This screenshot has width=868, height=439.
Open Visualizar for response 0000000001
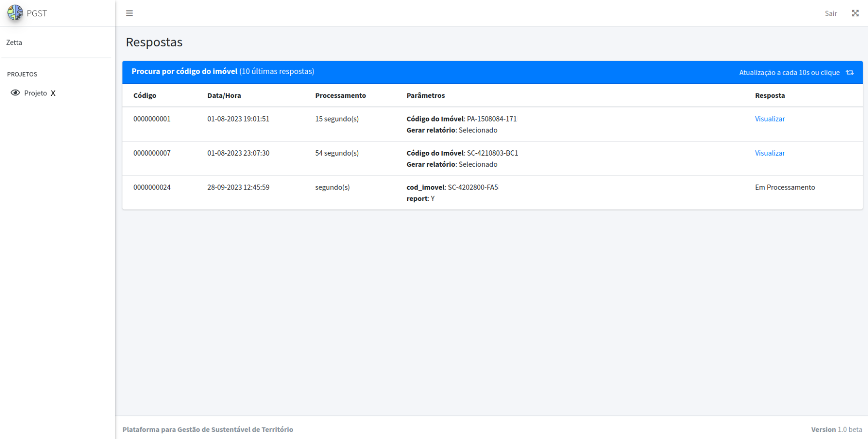click(x=770, y=119)
